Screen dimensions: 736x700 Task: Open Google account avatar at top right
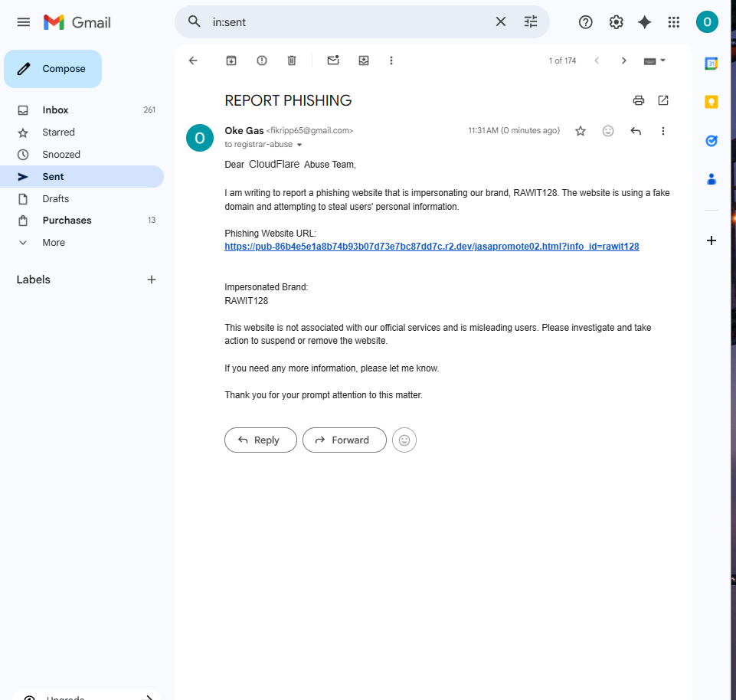click(x=707, y=22)
